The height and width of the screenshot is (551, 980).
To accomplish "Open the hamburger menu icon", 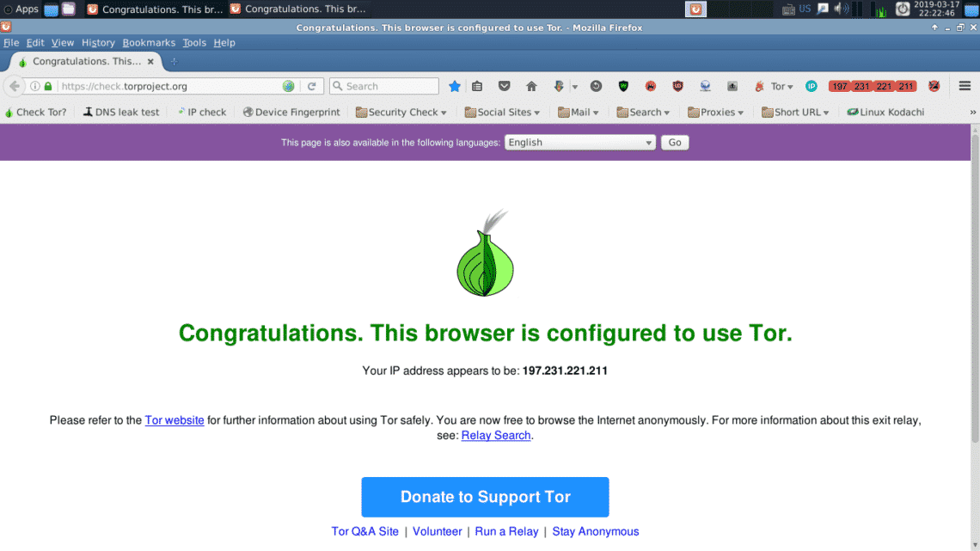I will (x=965, y=86).
